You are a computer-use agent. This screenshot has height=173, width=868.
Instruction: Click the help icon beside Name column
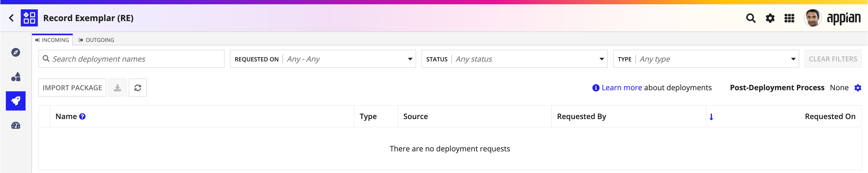tap(82, 116)
